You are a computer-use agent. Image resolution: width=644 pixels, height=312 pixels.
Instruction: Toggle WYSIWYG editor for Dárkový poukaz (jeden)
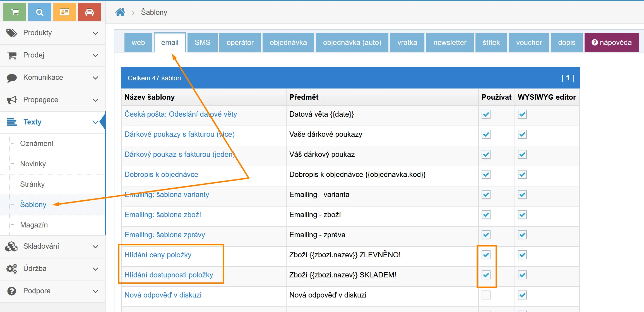(x=522, y=154)
